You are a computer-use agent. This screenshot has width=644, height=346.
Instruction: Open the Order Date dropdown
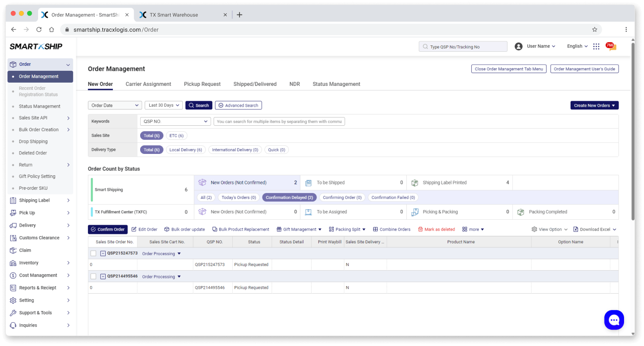(115, 105)
